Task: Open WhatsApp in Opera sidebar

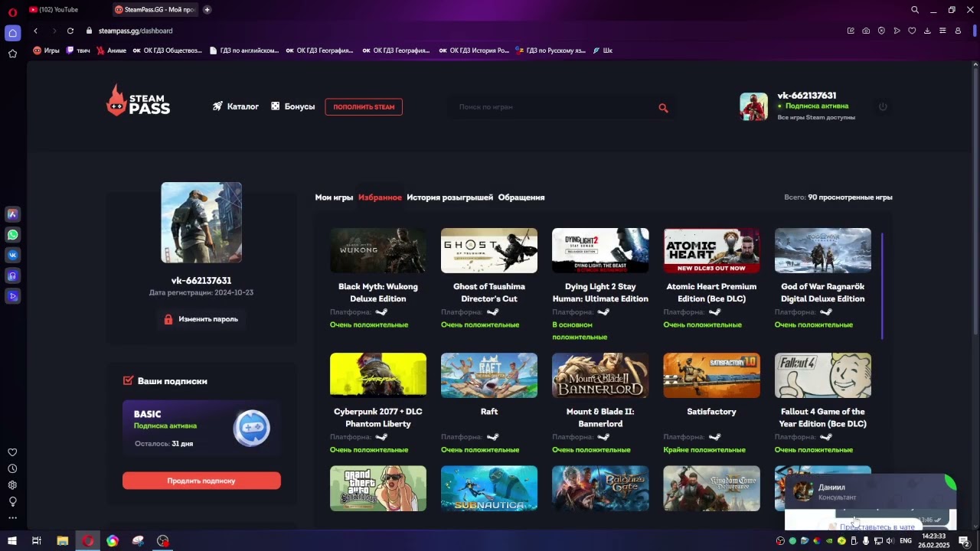Action: coord(12,235)
